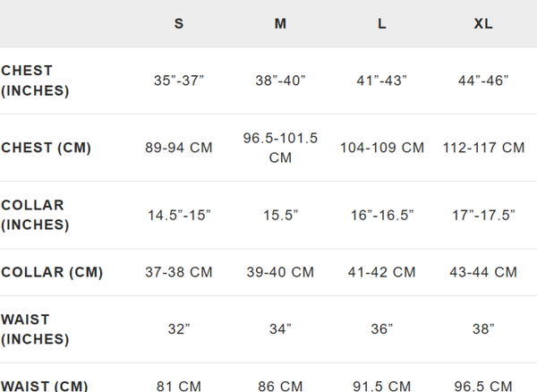
Task: Select the Chest (CM) row label
Action: (47, 148)
